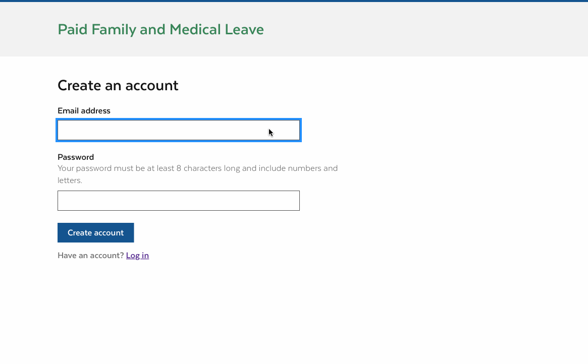Focus the Password input field

(x=178, y=201)
